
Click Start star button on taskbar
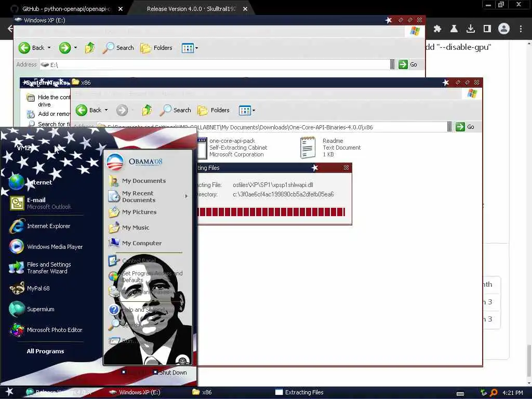pyautogui.click(x=9, y=392)
